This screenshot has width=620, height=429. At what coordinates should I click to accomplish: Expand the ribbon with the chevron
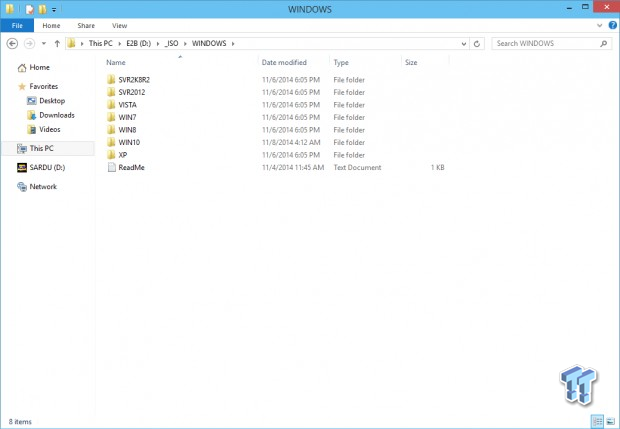[x=599, y=26]
